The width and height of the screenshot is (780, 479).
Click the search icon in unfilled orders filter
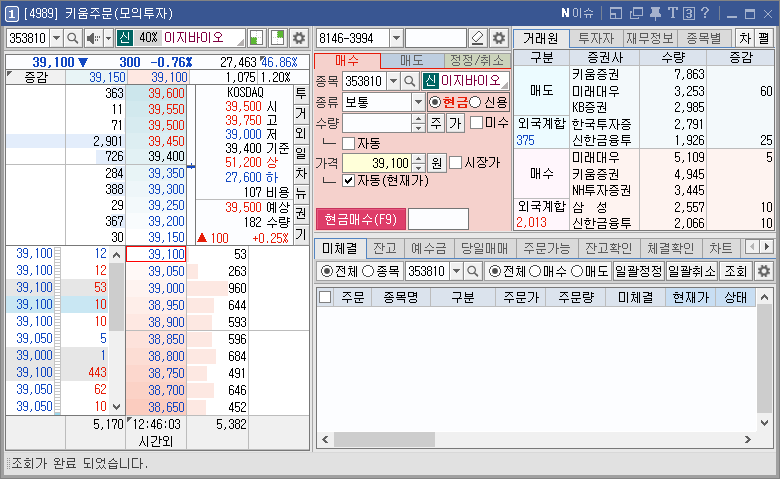[473, 271]
